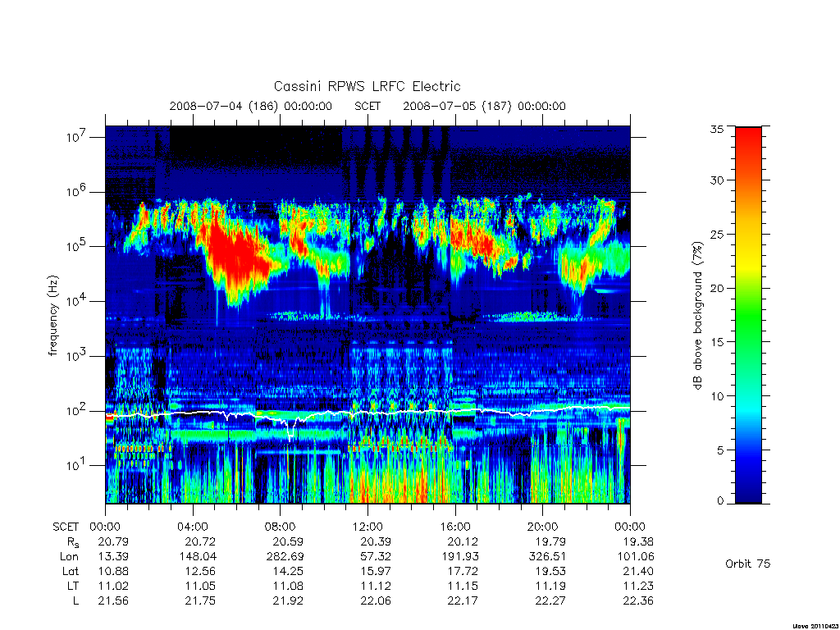Image resolution: width=840 pixels, height=630 pixels.
Task: Click the colorbar tick value "35"
Action: click(x=717, y=129)
